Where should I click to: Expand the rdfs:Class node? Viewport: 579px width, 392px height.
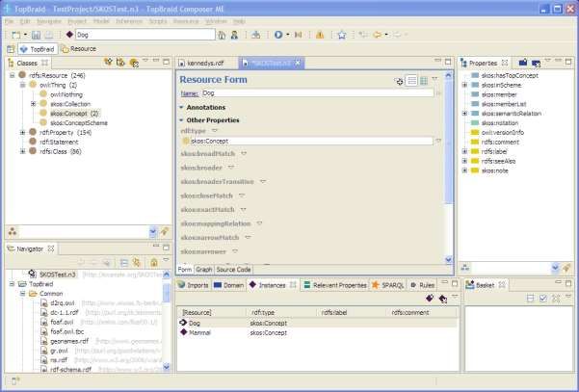(22, 151)
